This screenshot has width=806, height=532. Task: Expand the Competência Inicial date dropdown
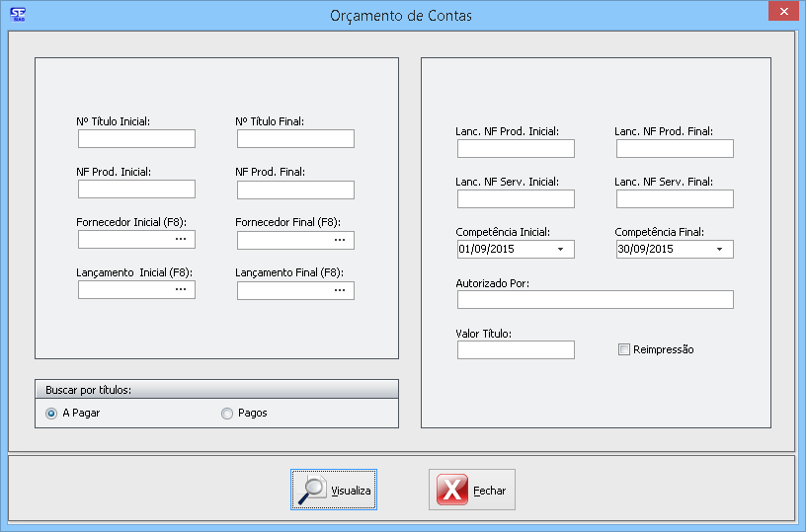point(561,249)
